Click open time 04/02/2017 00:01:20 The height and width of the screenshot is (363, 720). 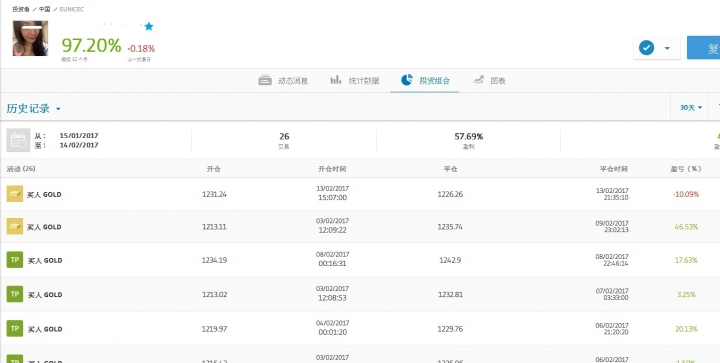pos(332,328)
